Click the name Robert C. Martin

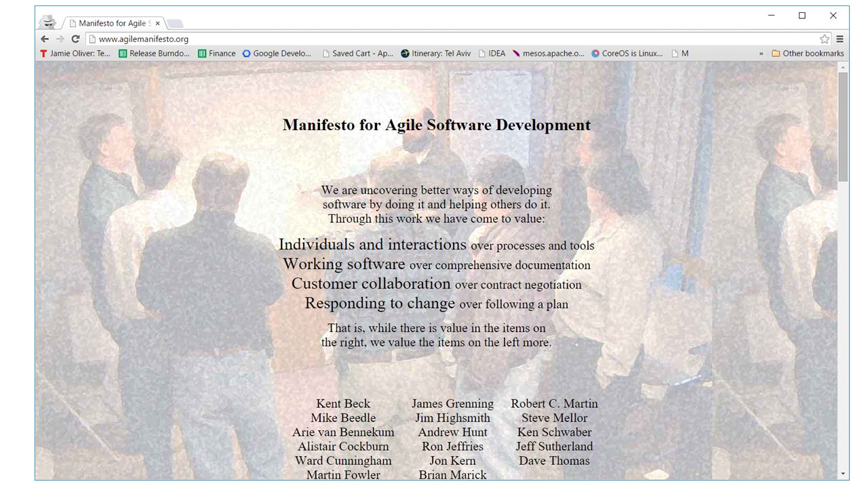(554, 403)
